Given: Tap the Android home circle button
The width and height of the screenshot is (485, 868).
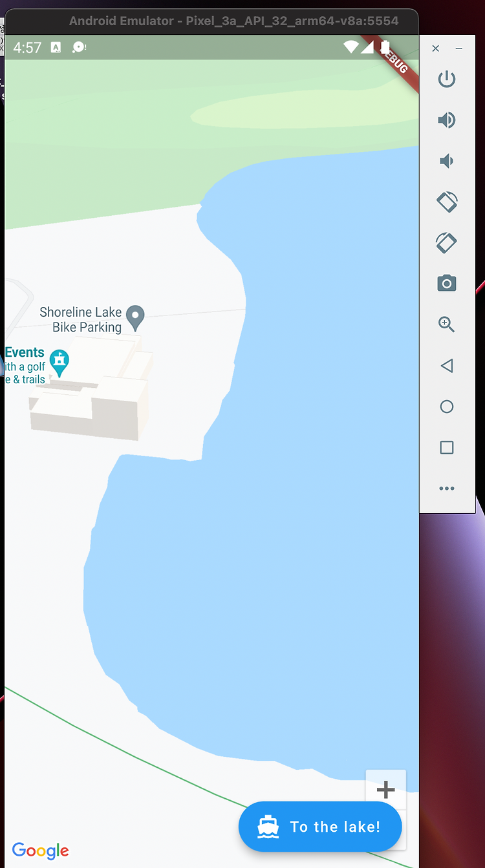Looking at the screenshot, I should [447, 407].
